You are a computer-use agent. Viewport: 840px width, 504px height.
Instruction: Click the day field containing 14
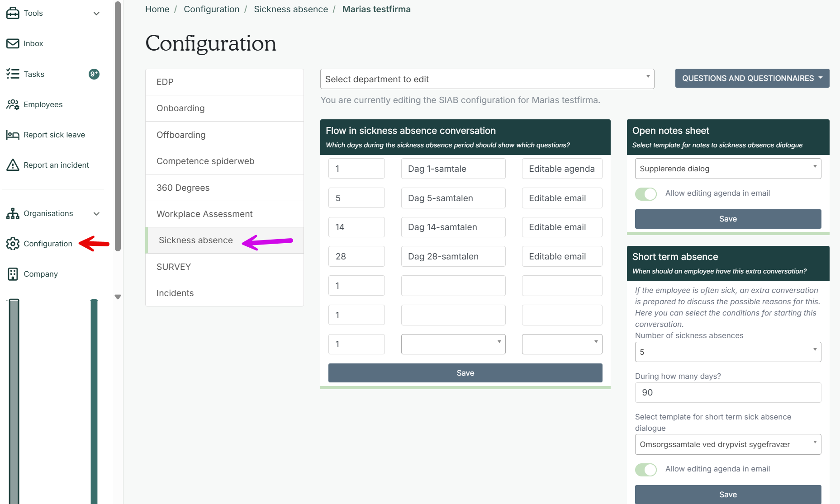pyautogui.click(x=356, y=227)
